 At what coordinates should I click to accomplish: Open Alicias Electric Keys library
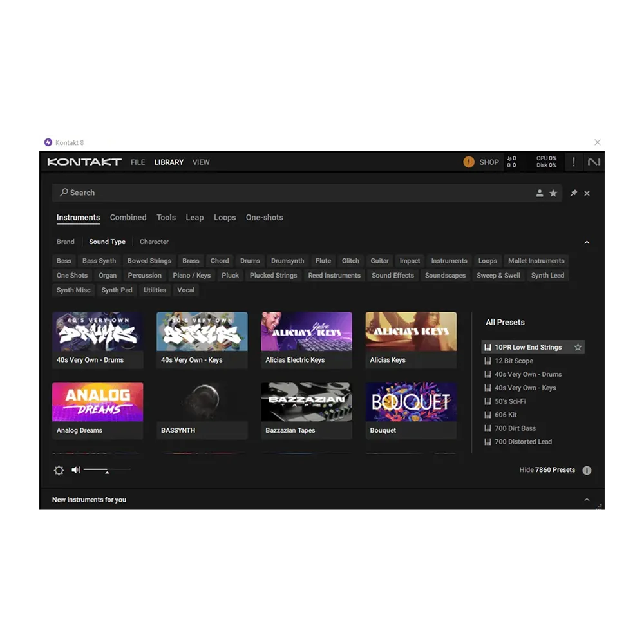point(307,339)
